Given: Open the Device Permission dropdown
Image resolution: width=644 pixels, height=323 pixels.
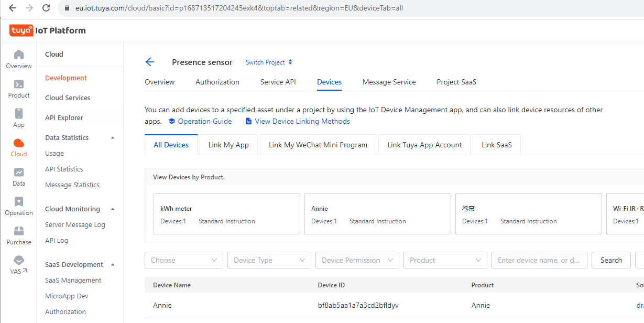Looking at the screenshot, I should [357, 260].
